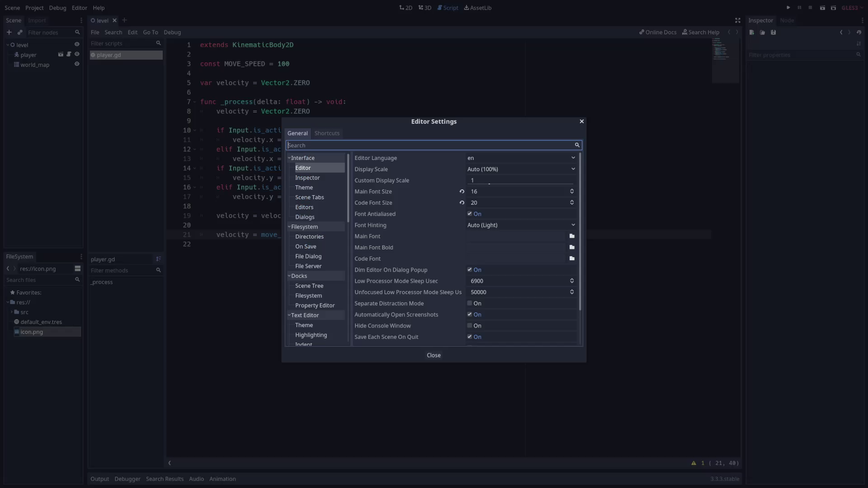Image resolution: width=868 pixels, height=488 pixels.
Task: Select Inspector in settings tree
Action: click(x=307, y=178)
